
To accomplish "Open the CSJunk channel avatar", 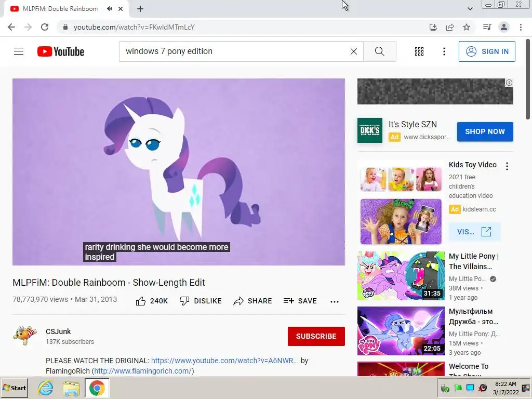I will (25, 336).
